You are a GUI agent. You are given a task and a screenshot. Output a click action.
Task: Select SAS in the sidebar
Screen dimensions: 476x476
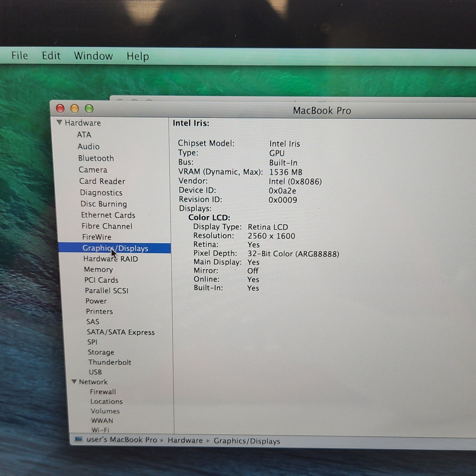tap(93, 322)
